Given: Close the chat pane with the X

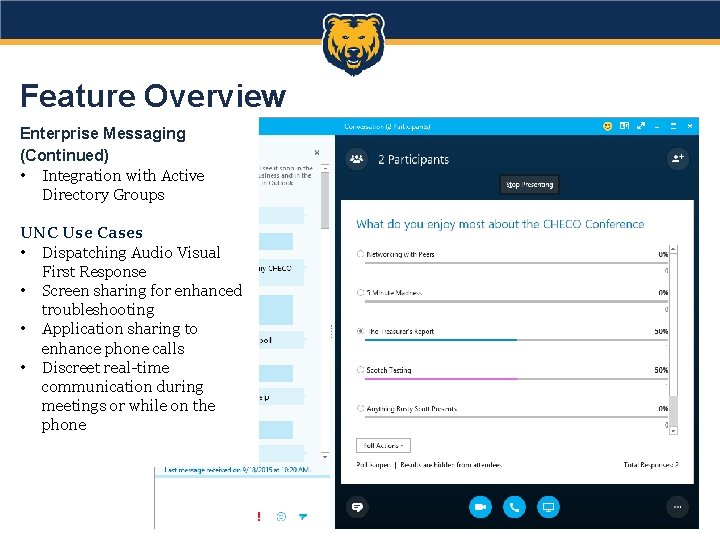Looking at the screenshot, I should [x=317, y=152].
